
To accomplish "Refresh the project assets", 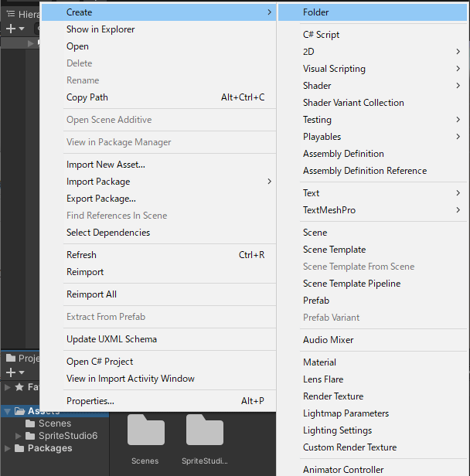I will click(158, 255).
